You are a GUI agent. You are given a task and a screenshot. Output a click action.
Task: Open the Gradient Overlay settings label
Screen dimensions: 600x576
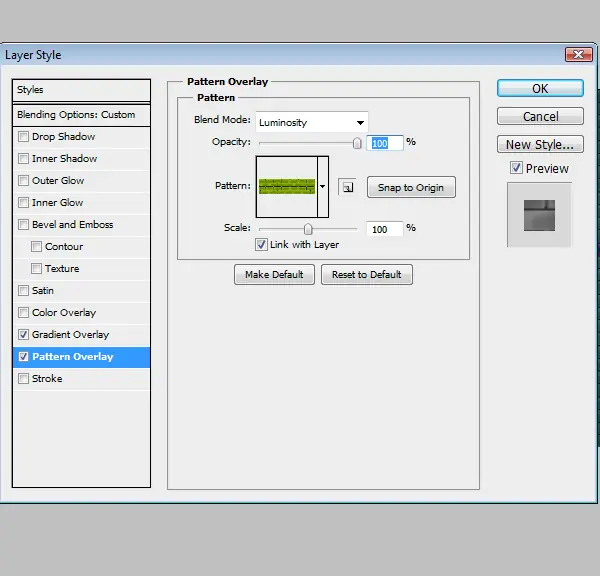pos(70,335)
